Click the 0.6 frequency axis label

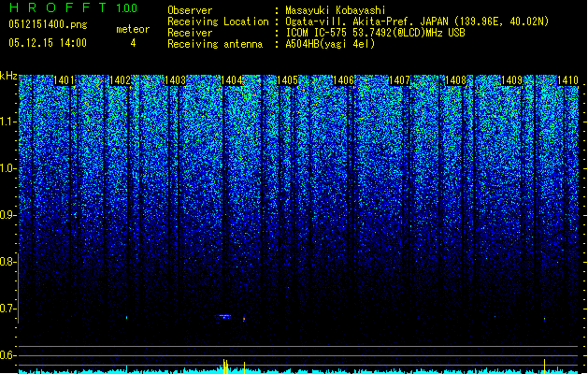pyautogui.click(x=8, y=355)
